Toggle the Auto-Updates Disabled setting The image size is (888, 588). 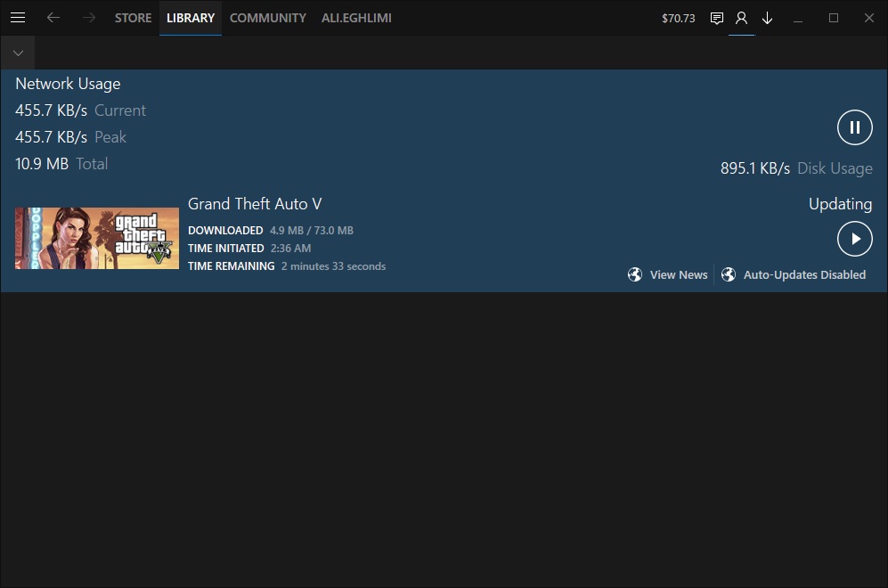pyautogui.click(x=804, y=274)
